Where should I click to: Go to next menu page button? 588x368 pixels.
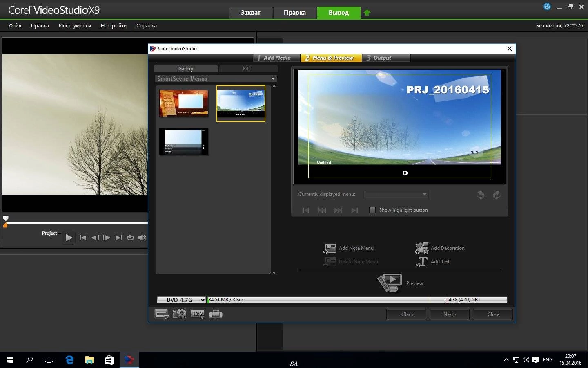(338, 210)
